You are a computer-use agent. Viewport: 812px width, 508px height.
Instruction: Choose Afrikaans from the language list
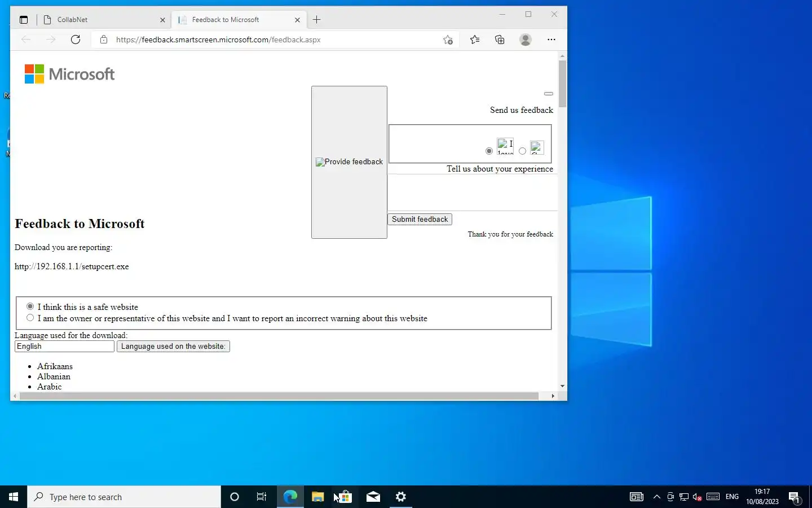point(55,366)
